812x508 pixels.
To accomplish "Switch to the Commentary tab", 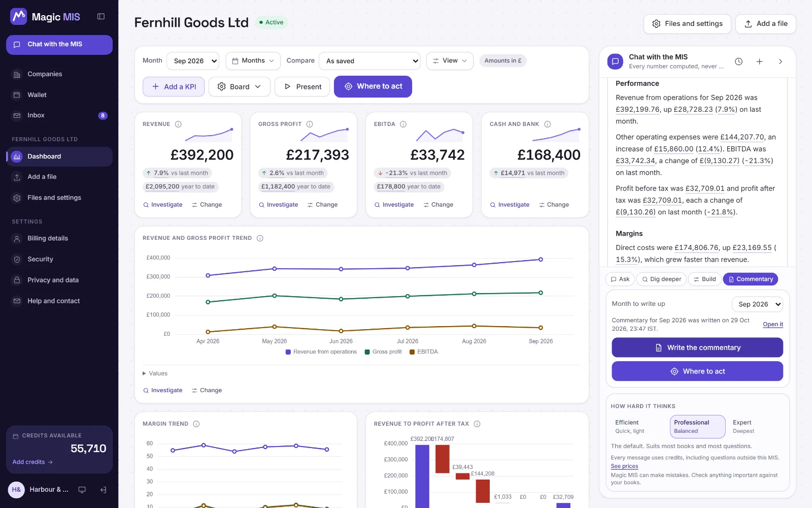I will [750, 279].
